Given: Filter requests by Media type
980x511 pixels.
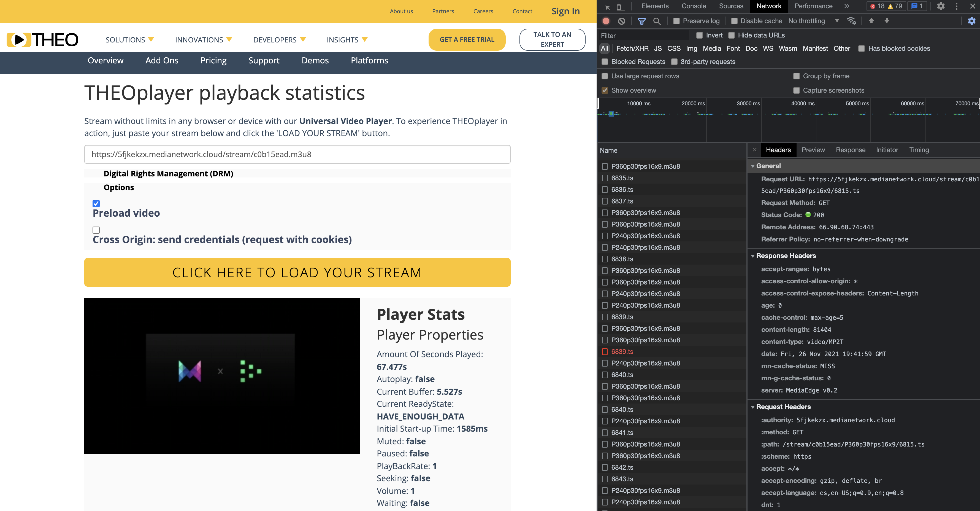Looking at the screenshot, I should point(711,48).
